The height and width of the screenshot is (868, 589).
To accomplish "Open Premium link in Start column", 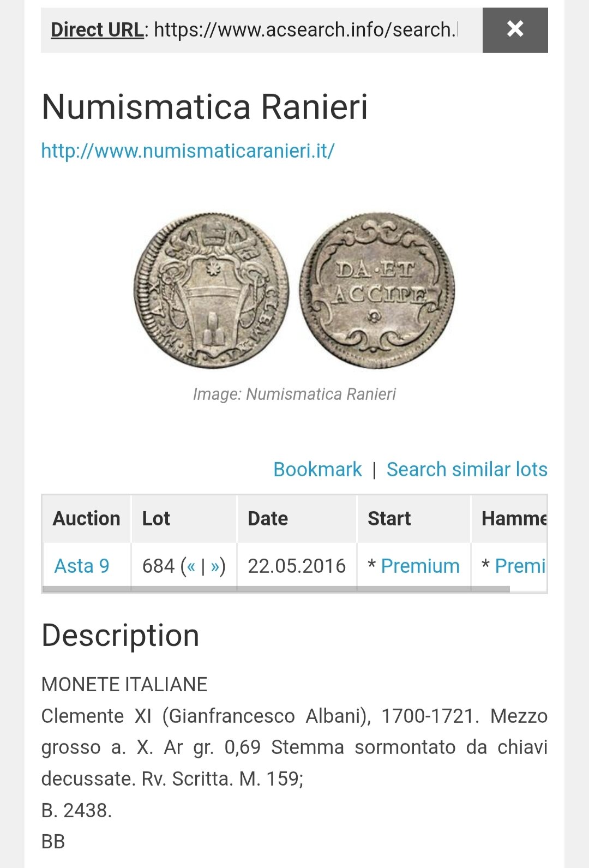I will coord(420,566).
